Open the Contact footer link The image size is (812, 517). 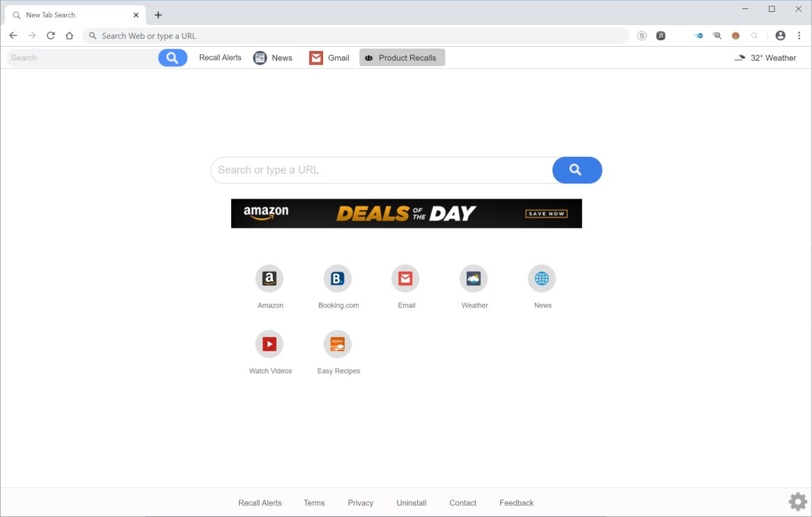tap(463, 503)
